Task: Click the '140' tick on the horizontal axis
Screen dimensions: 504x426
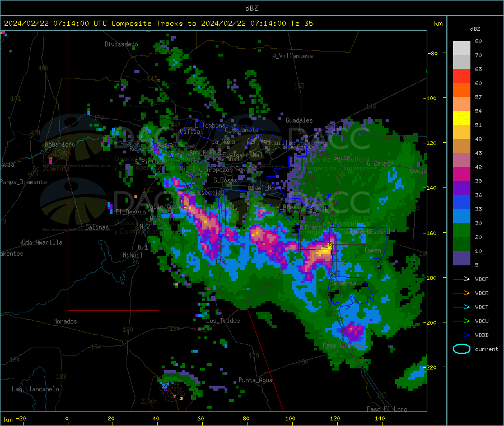Action: pyautogui.click(x=380, y=418)
